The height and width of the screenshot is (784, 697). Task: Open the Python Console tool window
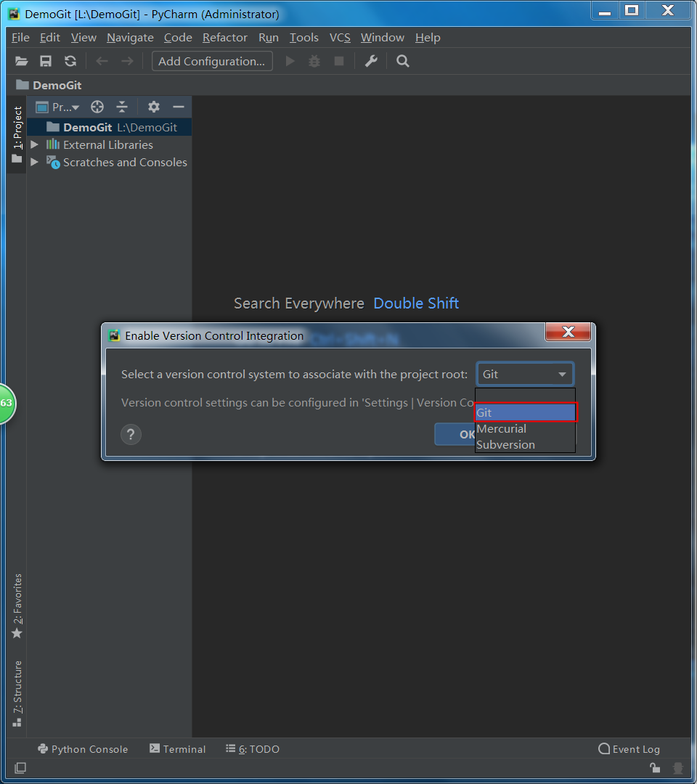coord(83,748)
